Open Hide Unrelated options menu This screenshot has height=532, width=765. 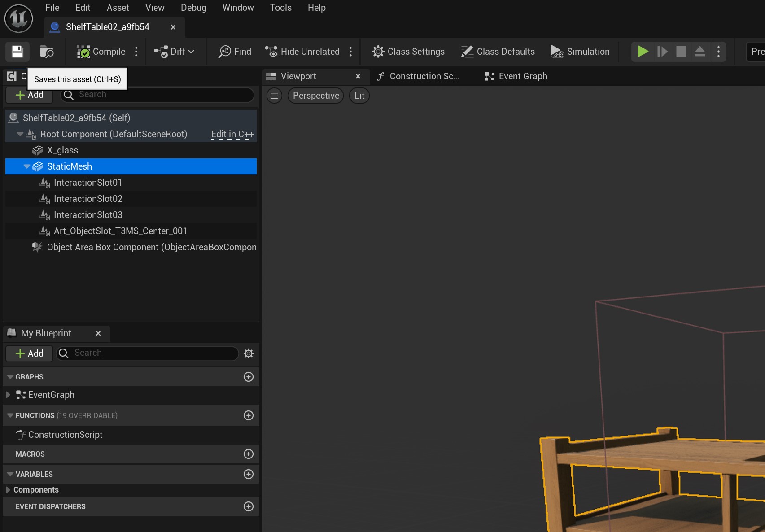pyautogui.click(x=351, y=52)
